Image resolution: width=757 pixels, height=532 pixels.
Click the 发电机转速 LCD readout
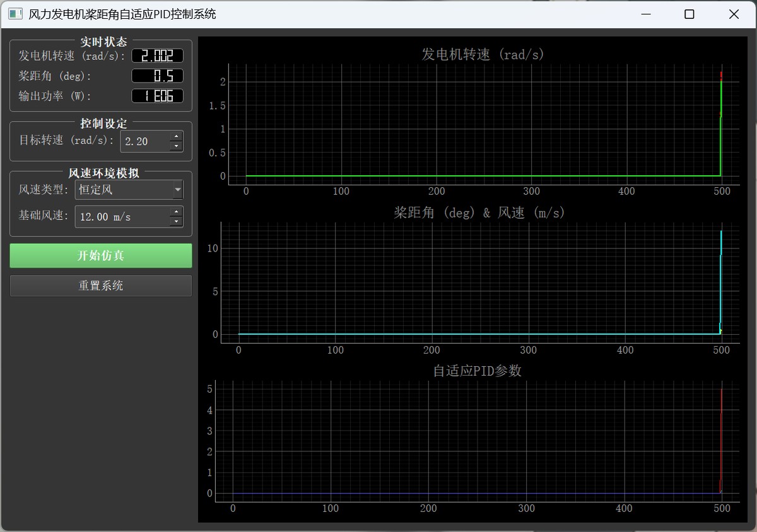[157, 56]
